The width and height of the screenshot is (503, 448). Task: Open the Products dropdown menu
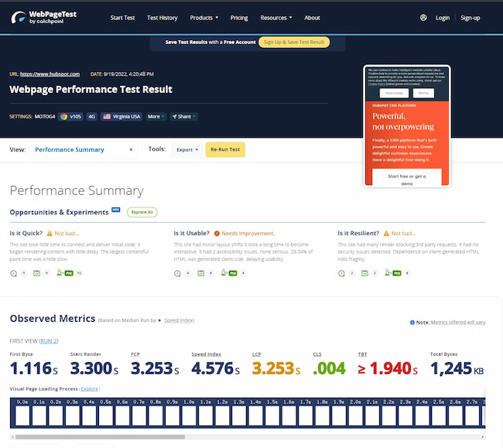[x=204, y=18]
